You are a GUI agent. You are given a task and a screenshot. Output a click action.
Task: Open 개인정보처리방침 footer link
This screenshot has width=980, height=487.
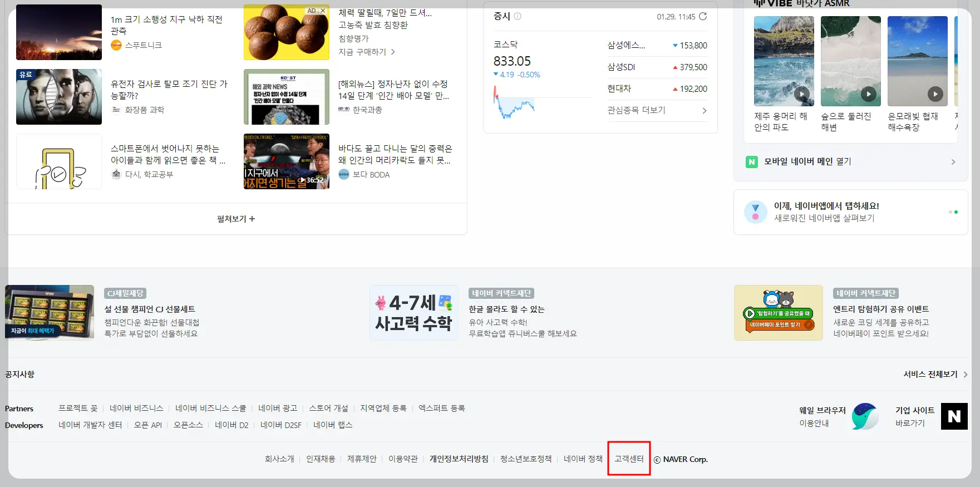(459, 459)
